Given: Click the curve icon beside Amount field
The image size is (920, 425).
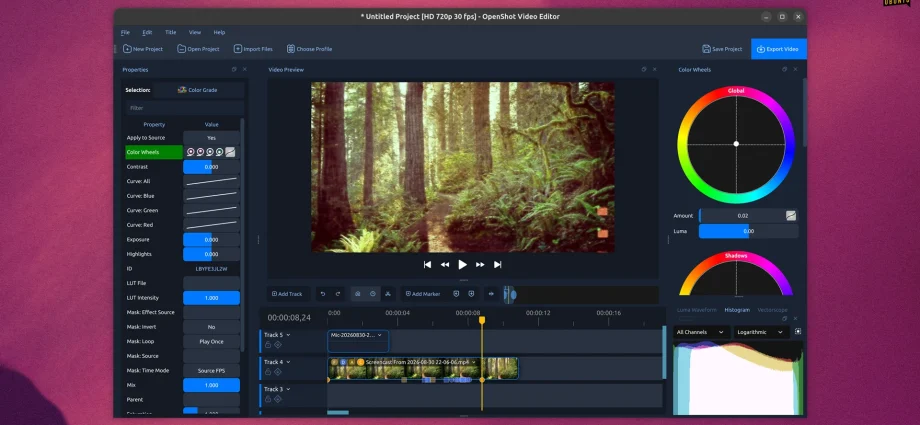Looking at the screenshot, I should click(792, 216).
